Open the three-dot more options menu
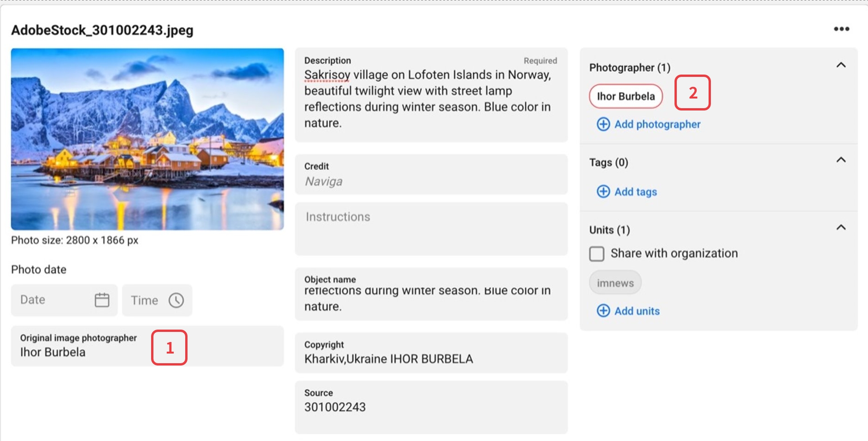Viewport: 868px width, 441px height. [841, 29]
